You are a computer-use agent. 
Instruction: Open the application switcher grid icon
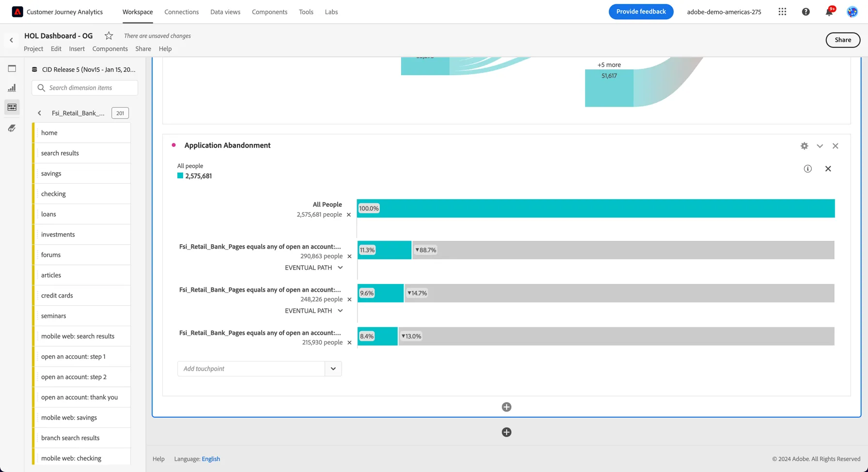click(x=782, y=12)
